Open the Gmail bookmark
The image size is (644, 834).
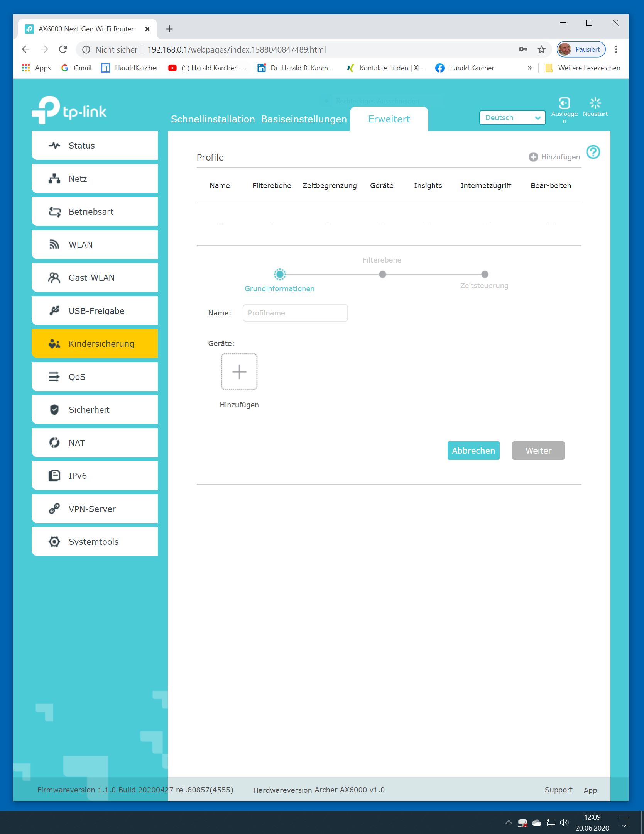point(76,68)
